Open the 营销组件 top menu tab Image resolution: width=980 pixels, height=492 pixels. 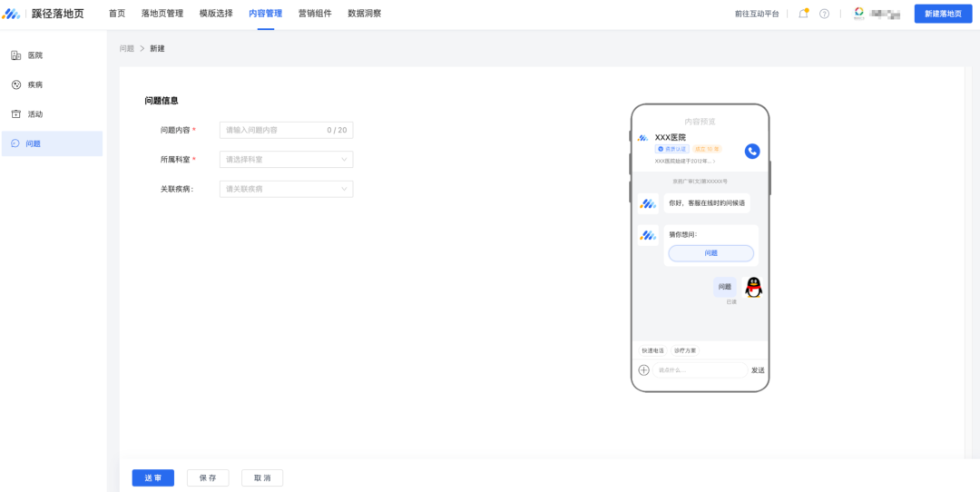(x=315, y=14)
